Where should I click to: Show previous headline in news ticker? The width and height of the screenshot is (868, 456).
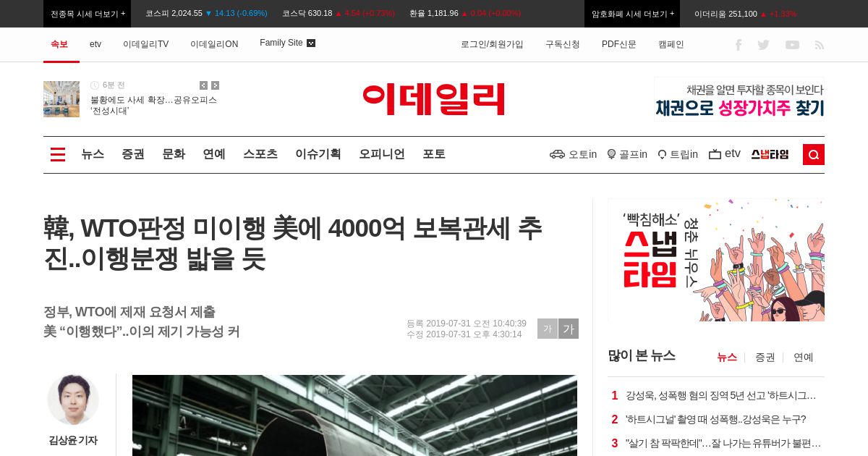(x=203, y=85)
